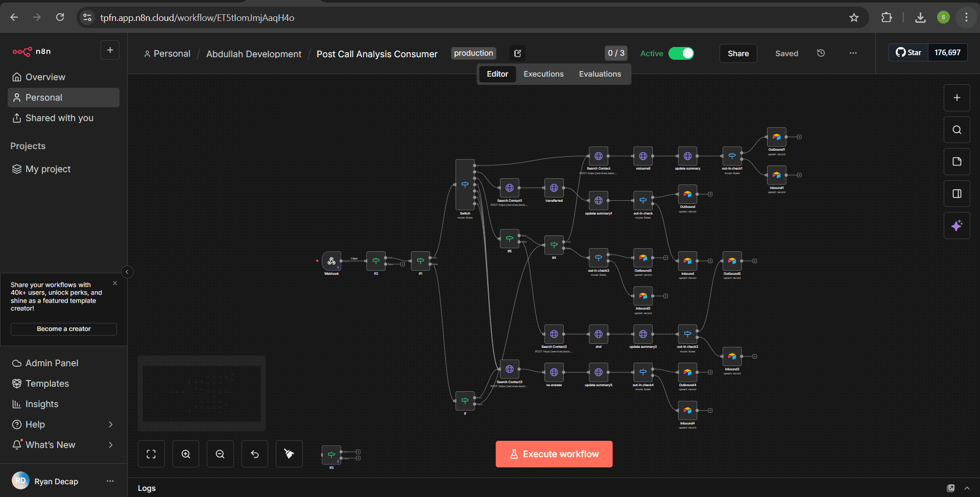Select the out-in check2 switch node
980x497 pixels.
[x=687, y=334]
